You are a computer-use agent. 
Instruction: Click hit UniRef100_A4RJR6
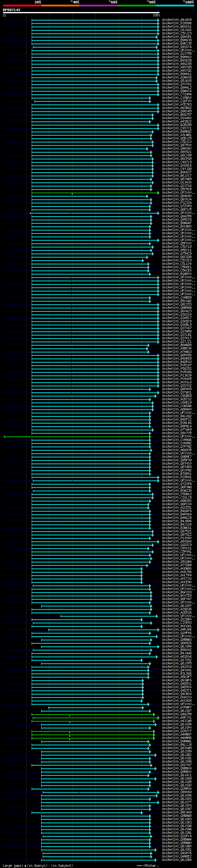coord(177,630)
